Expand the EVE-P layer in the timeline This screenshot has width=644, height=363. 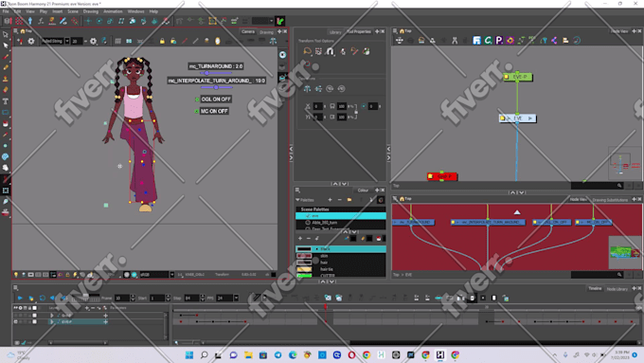pos(52,321)
